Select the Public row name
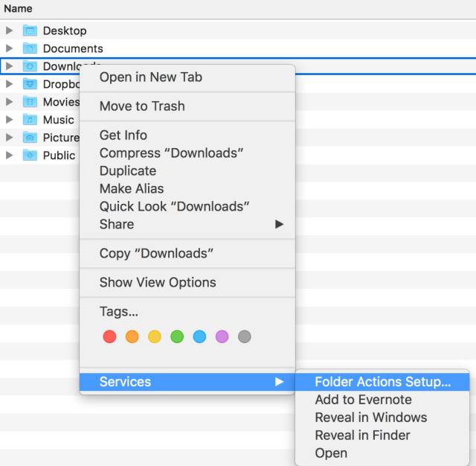 pyautogui.click(x=59, y=156)
